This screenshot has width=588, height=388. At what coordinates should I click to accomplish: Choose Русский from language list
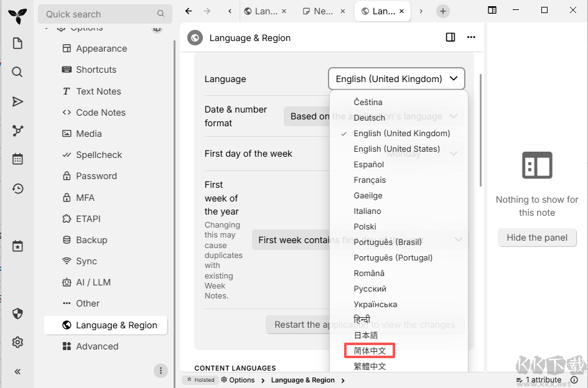(399, 289)
